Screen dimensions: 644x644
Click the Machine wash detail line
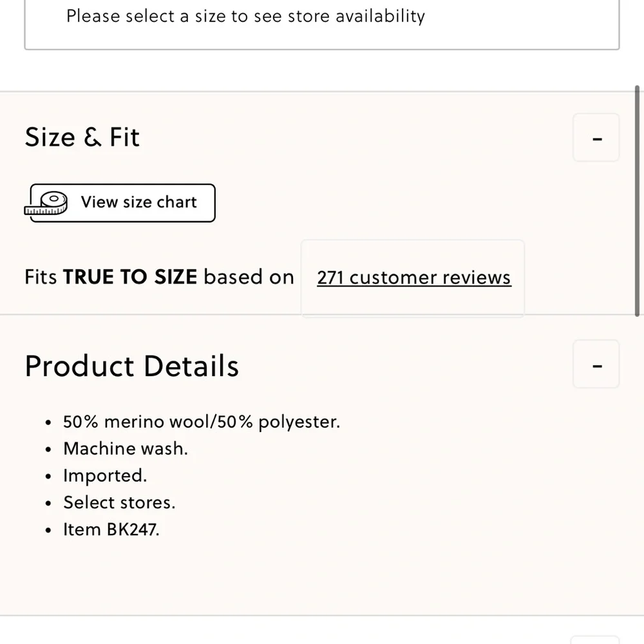[126, 448]
